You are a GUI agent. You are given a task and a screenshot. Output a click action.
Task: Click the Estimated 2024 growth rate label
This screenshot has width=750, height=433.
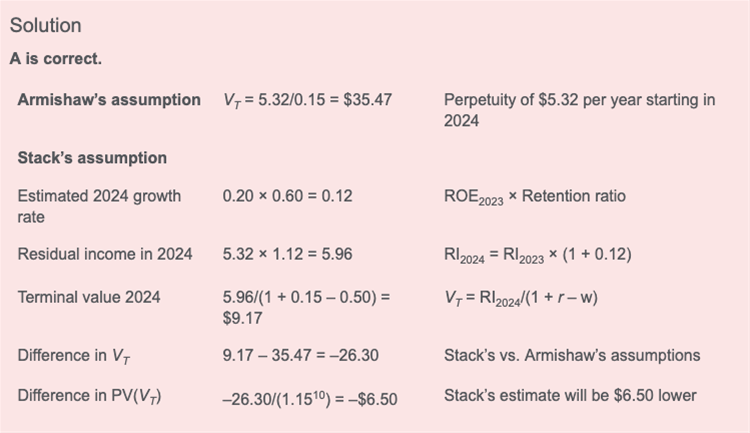(x=99, y=206)
